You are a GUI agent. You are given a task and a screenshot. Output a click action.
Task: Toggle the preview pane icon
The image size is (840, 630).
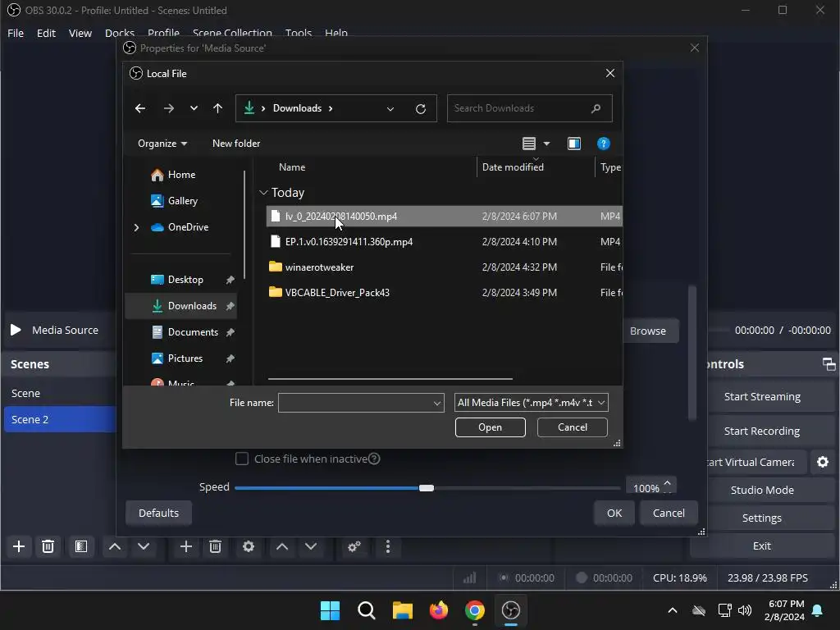pyautogui.click(x=574, y=144)
